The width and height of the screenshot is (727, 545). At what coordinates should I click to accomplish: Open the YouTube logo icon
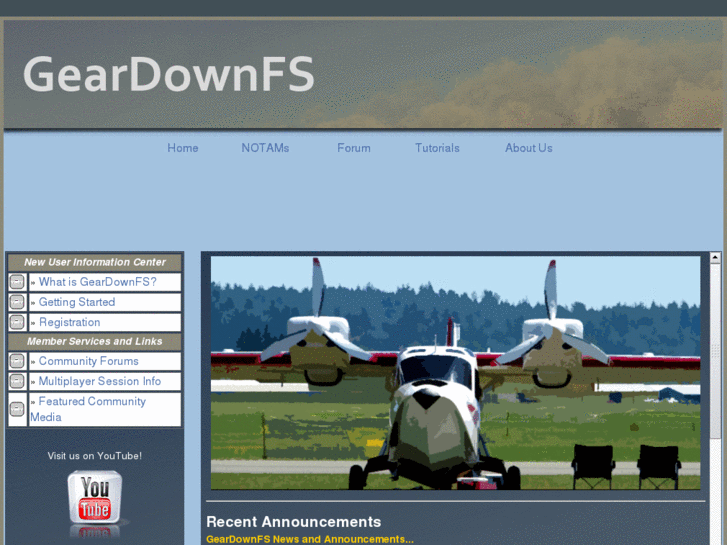(x=95, y=498)
